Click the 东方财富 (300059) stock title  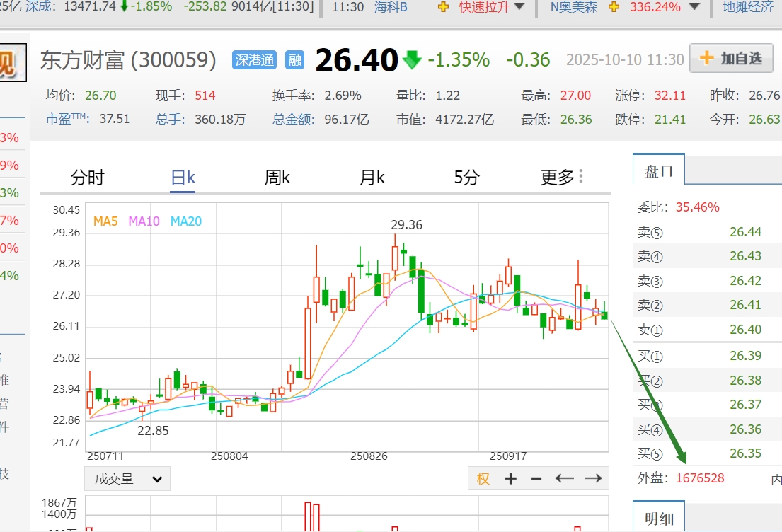(128, 60)
